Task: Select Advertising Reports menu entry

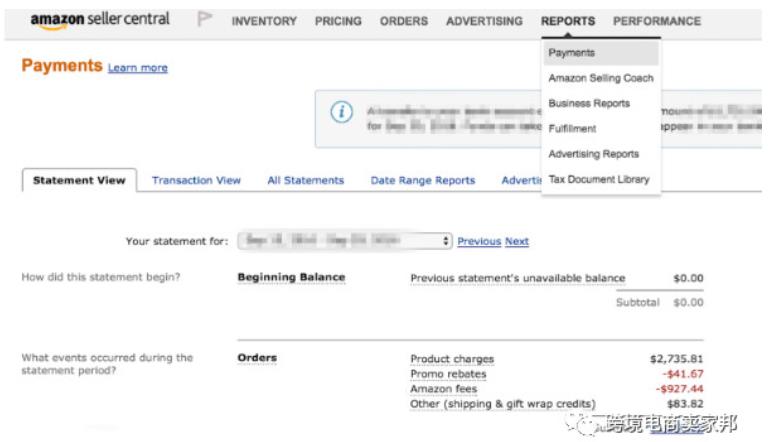Action: coord(593,154)
